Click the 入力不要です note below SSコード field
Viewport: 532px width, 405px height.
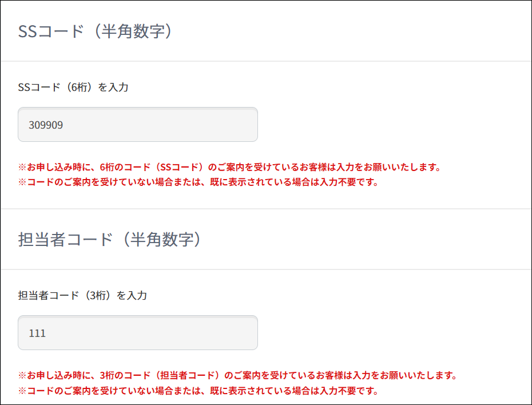click(198, 182)
